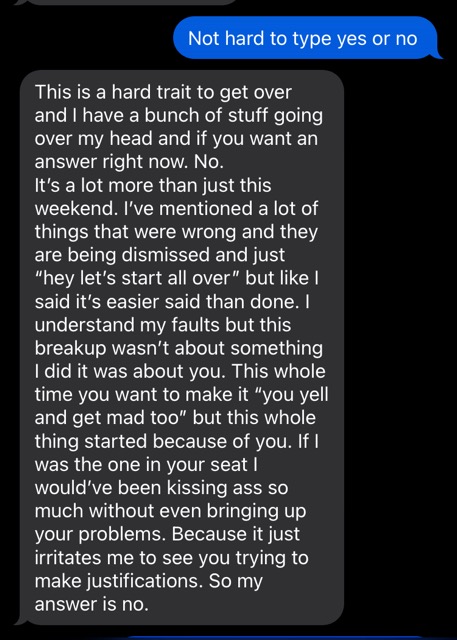This screenshot has width=457, height=640.
Task: Click the line "breakup wasn't about something"
Action: (179, 348)
